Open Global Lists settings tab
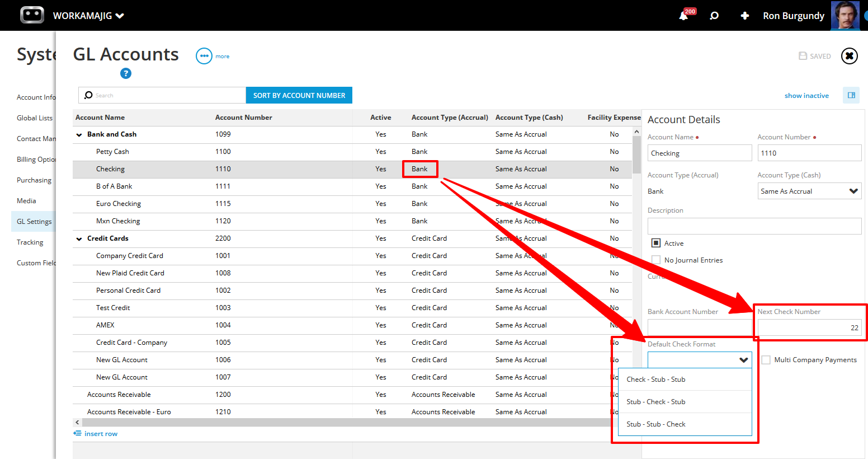Viewport: 868px width, 459px height. [35, 118]
